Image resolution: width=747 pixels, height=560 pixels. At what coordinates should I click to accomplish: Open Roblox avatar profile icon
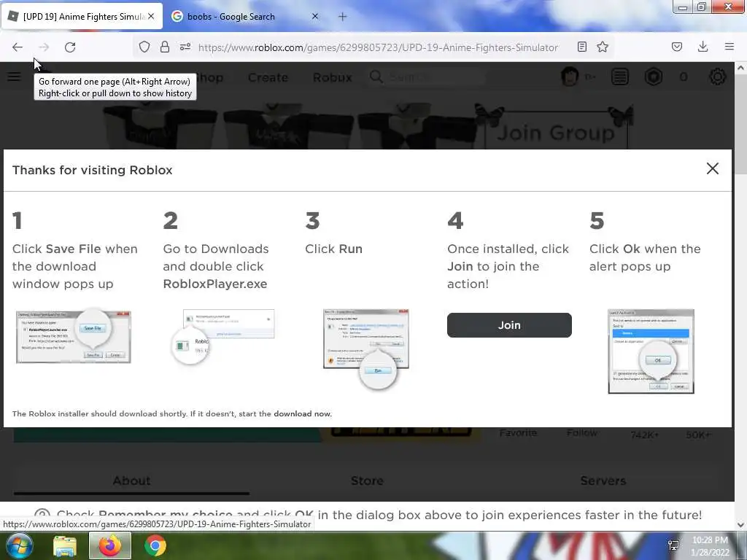(x=570, y=76)
